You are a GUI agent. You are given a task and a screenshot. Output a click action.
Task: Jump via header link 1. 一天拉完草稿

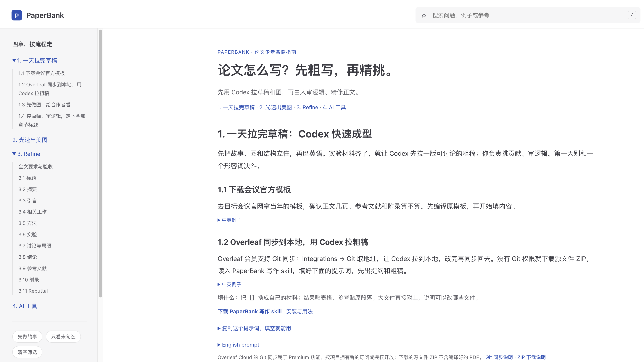click(x=236, y=107)
